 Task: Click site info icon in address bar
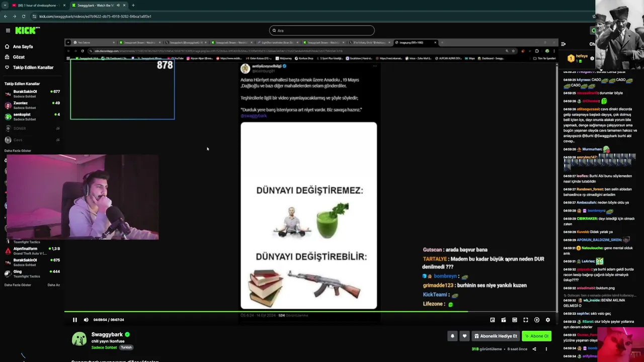point(34,16)
